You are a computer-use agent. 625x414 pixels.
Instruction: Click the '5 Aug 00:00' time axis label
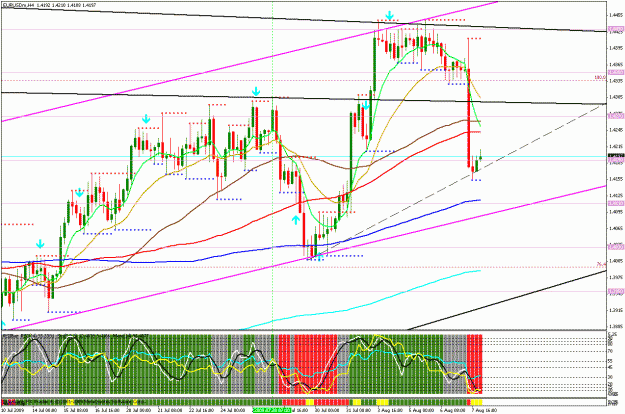421,410
